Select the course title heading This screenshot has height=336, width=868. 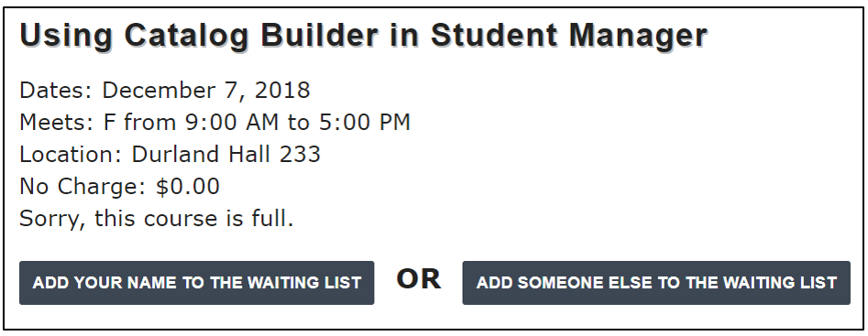(x=363, y=36)
